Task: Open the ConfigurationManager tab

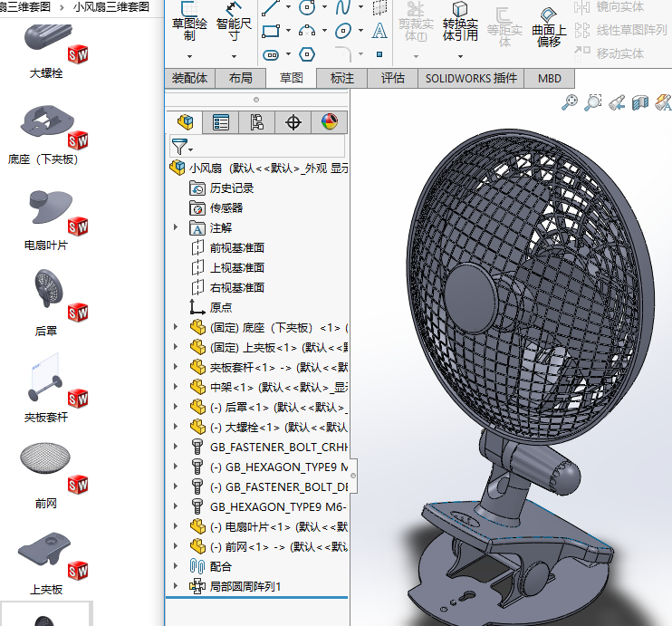Action: pos(256,122)
